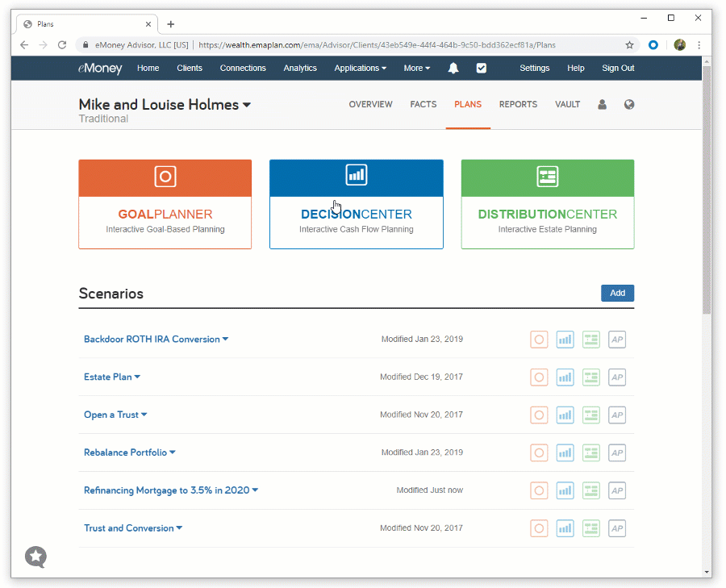Open Analytics from the top navigation
The image size is (726, 588).
(300, 68)
